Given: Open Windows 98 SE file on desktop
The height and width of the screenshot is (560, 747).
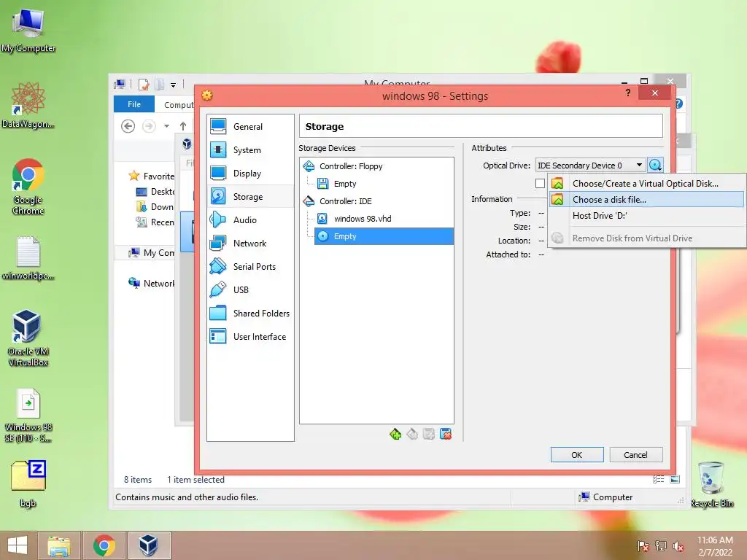Looking at the screenshot, I should click(x=28, y=416).
